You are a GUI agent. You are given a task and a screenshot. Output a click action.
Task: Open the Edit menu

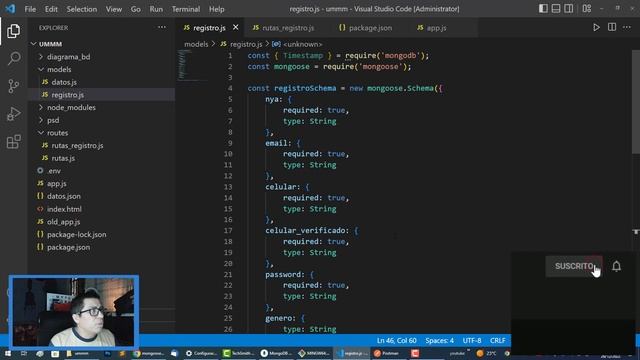pyautogui.click(x=51, y=9)
